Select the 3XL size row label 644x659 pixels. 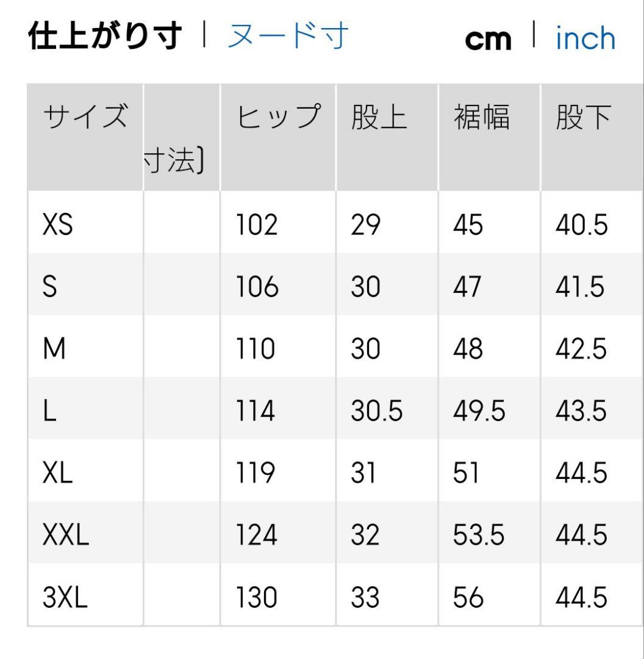[65, 597]
